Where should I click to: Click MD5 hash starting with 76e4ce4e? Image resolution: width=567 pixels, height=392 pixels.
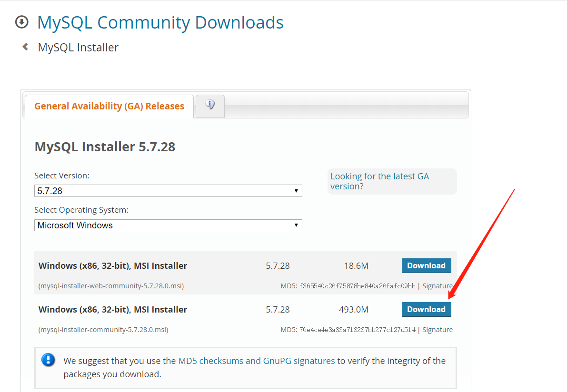(x=357, y=330)
